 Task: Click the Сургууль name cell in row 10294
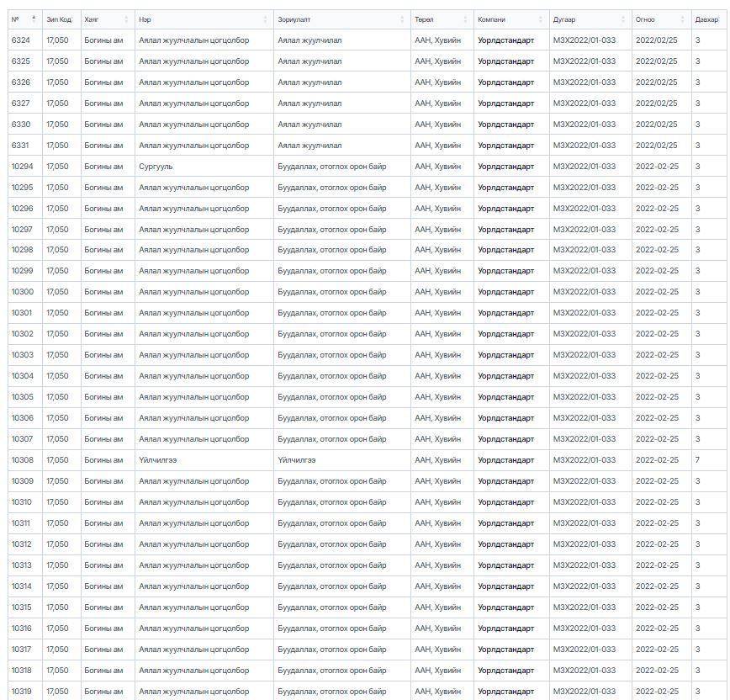tap(156, 167)
